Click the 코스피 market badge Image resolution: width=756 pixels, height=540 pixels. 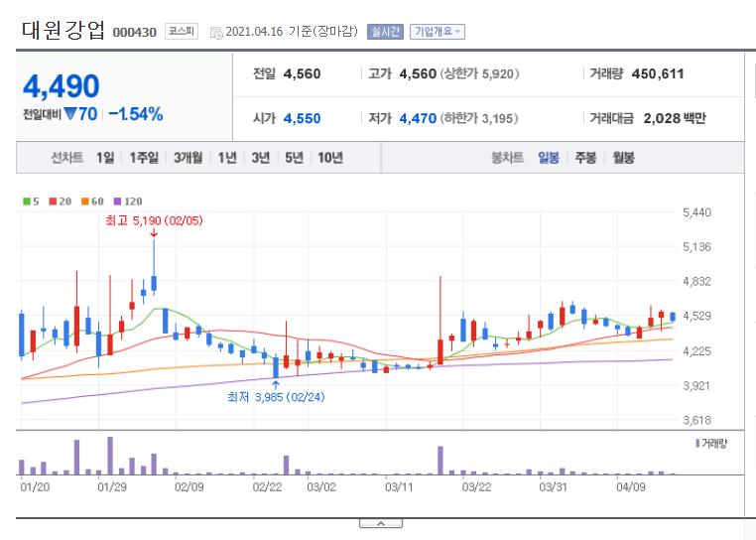pos(182,32)
